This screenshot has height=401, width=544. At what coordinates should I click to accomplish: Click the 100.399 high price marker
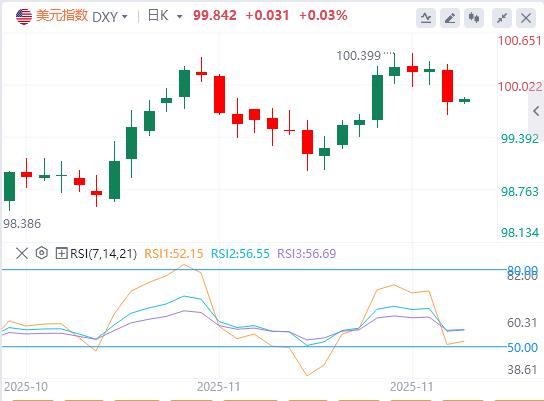pos(359,56)
